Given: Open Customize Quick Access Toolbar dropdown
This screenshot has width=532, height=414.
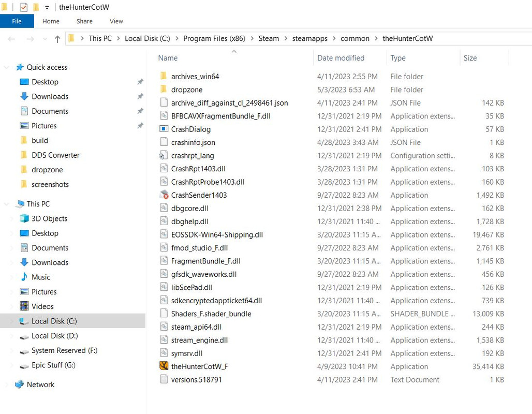Looking at the screenshot, I should (x=47, y=7).
